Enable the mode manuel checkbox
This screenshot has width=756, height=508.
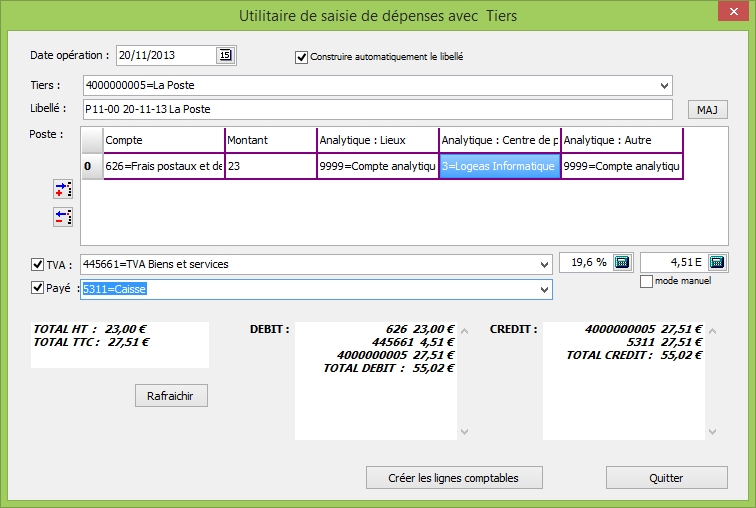click(x=646, y=282)
